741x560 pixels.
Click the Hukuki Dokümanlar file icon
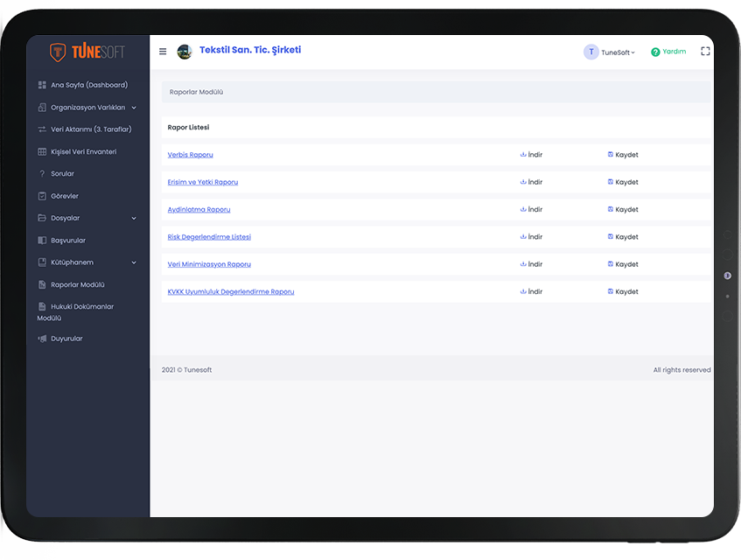[42, 306]
